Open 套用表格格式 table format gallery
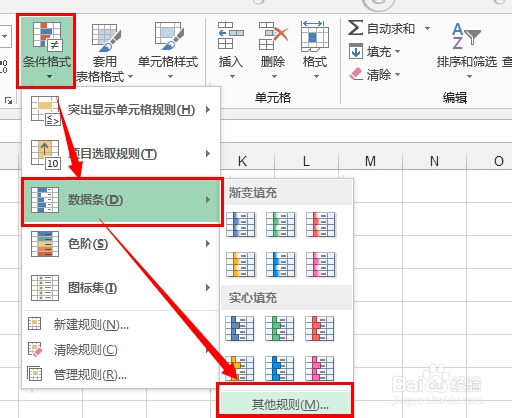The image size is (512, 418). [x=105, y=51]
